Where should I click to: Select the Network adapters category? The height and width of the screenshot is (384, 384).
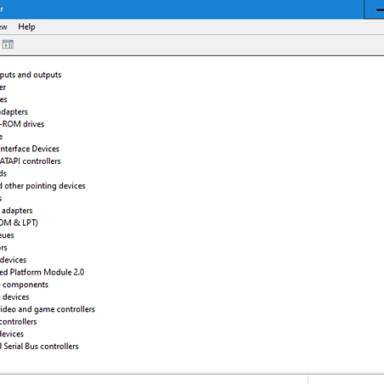[x=16, y=210]
